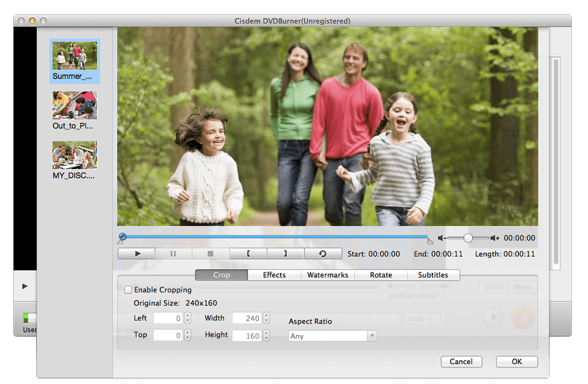
Task: Click the playback position handle on timeline
Action: pos(122,237)
